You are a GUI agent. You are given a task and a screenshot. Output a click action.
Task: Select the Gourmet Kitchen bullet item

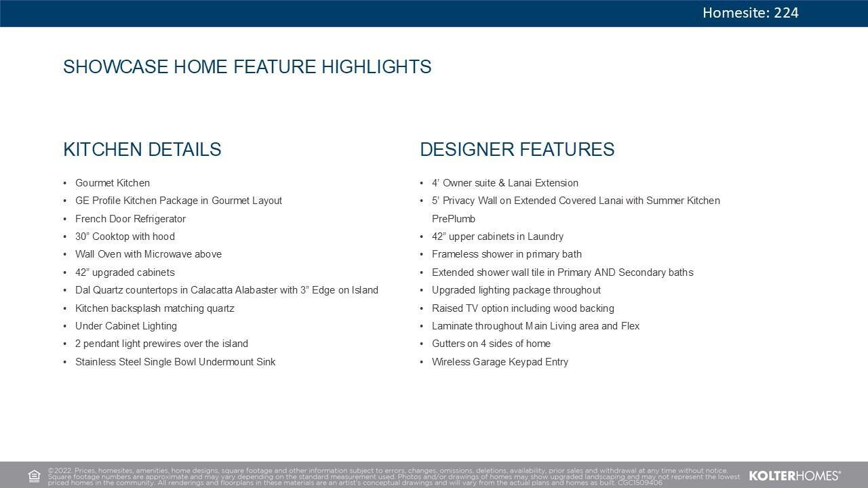(x=113, y=183)
